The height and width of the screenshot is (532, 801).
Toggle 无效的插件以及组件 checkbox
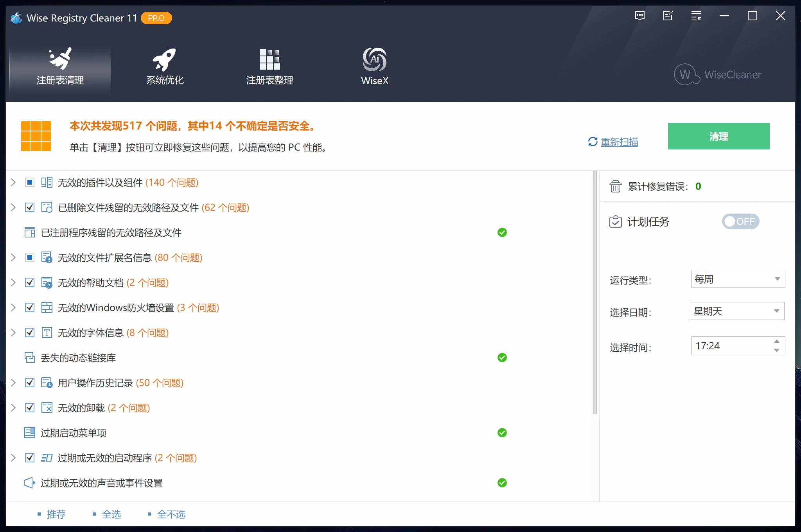point(30,182)
